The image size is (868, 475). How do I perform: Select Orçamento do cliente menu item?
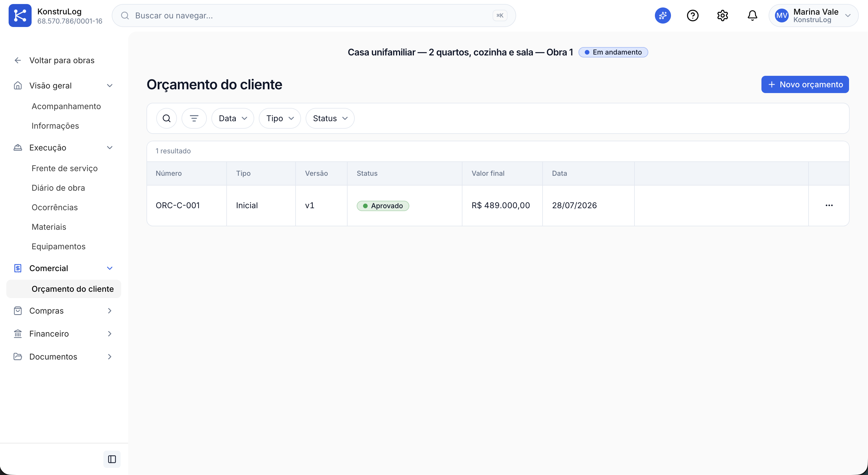tap(64, 289)
